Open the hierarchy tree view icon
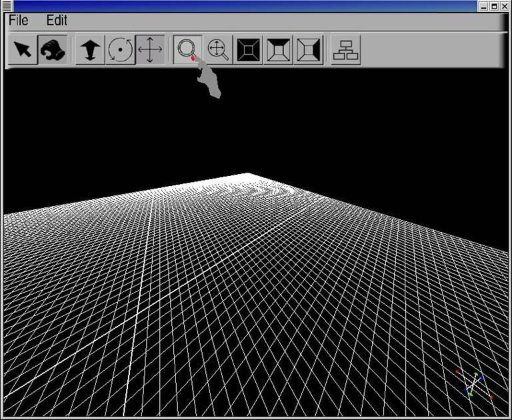The height and width of the screenshot is (420, 512). (x=346, y=49)
